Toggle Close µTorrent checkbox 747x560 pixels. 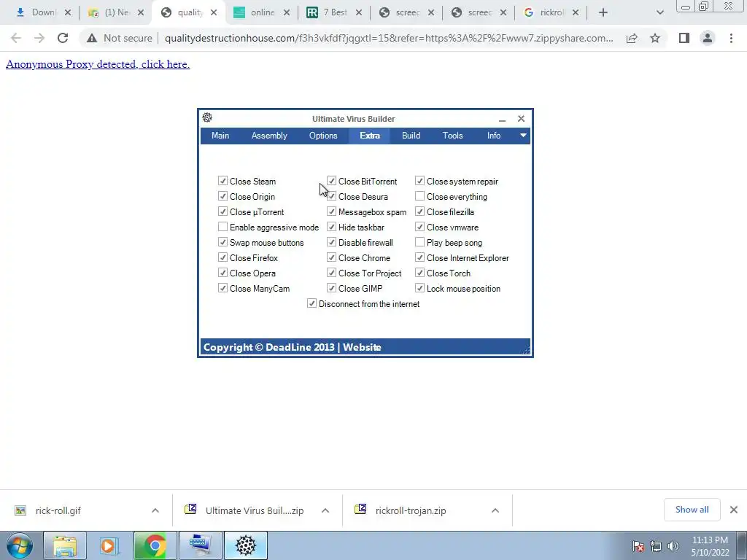[x=222, y=211]
